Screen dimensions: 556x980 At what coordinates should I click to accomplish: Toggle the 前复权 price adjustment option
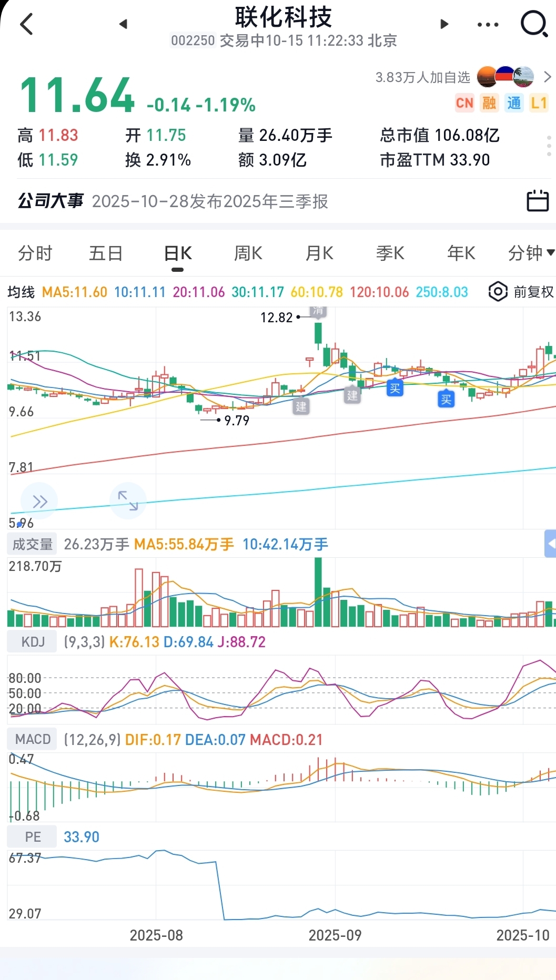(x=533, y=292)
